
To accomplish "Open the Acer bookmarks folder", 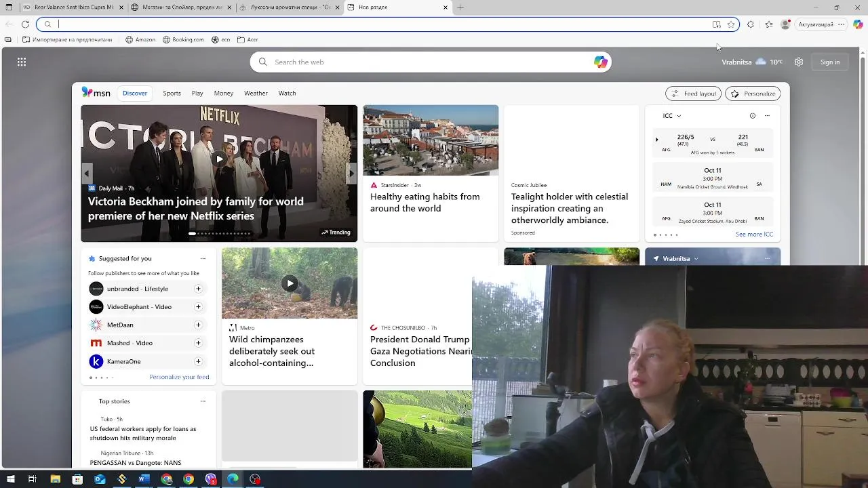I will (248, 39).
